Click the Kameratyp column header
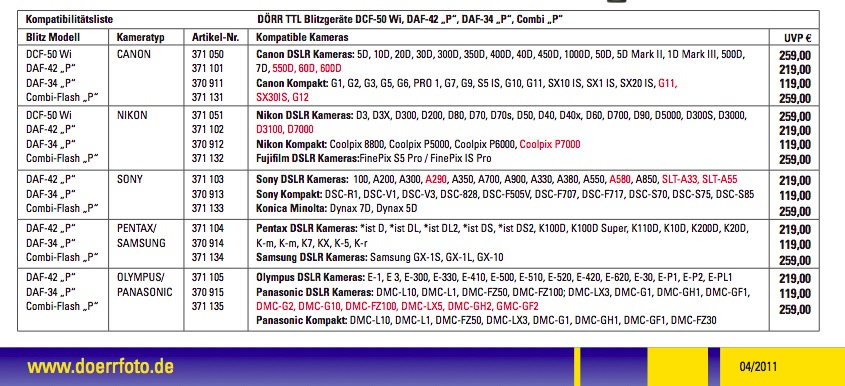This screenshot has width=845, height=386. click(x=140, y=38)
